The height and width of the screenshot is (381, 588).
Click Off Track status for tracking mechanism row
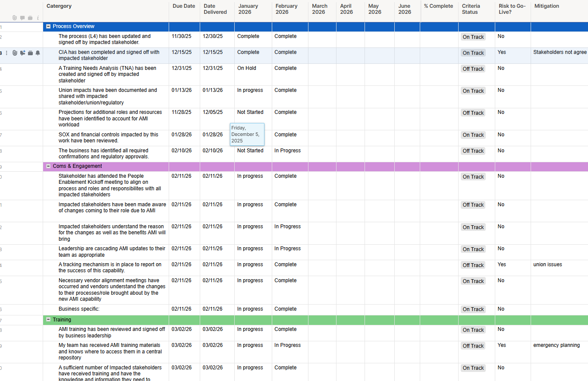click(x=473, y=265)
